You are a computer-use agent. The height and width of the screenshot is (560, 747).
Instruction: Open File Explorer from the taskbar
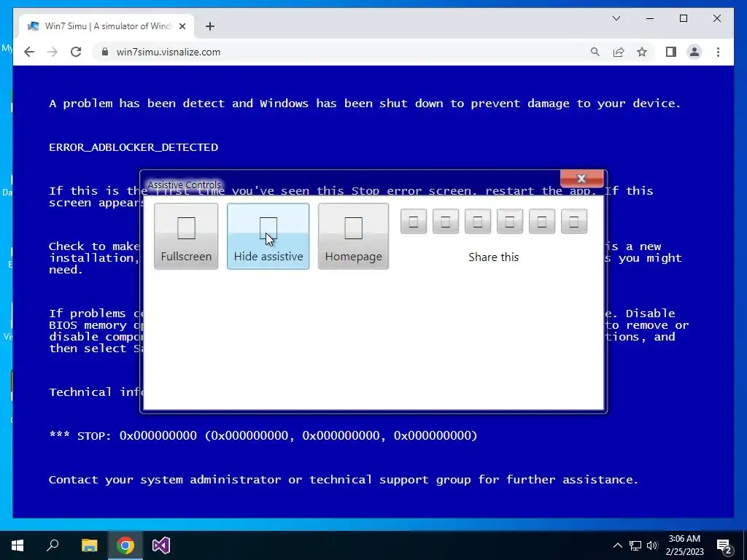point(89,545)
